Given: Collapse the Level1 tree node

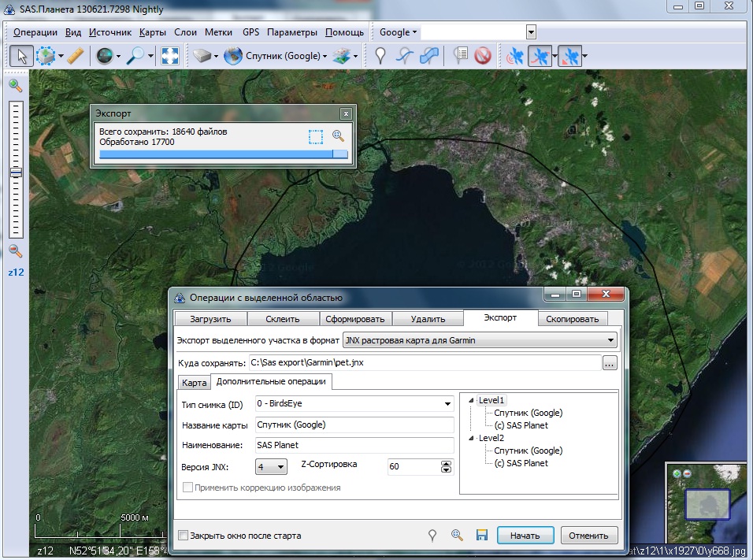Looking at the screenshot, I should [470, 400].
